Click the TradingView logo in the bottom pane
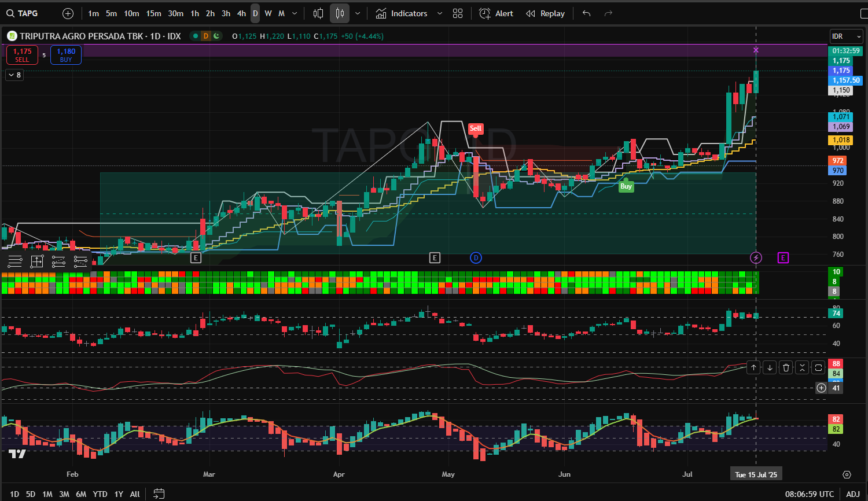The height and width of the screenshot is (501, 868). coord(17,454)
